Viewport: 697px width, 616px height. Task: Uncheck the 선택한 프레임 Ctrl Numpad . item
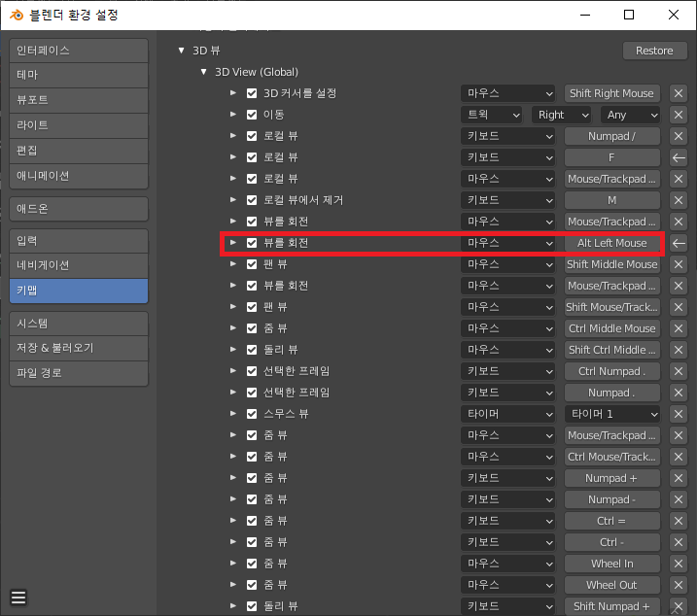pyautogui.click(x=252, y=371)
